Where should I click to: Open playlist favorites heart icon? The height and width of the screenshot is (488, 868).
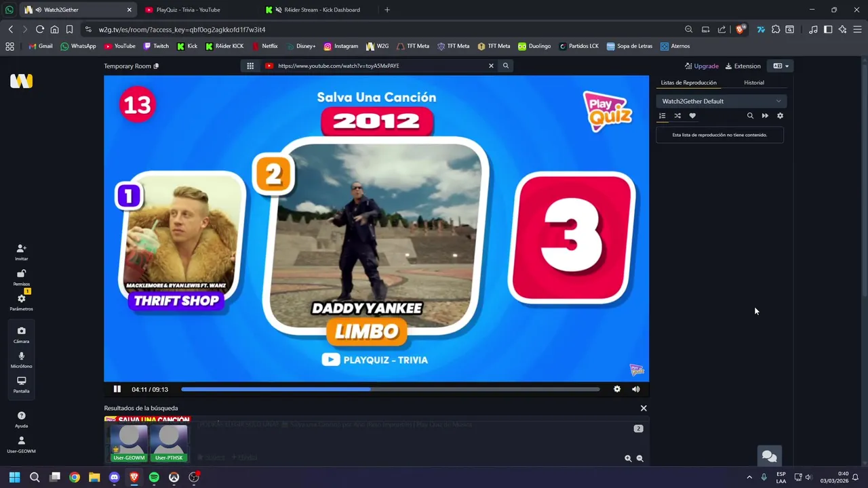(692, 116)
